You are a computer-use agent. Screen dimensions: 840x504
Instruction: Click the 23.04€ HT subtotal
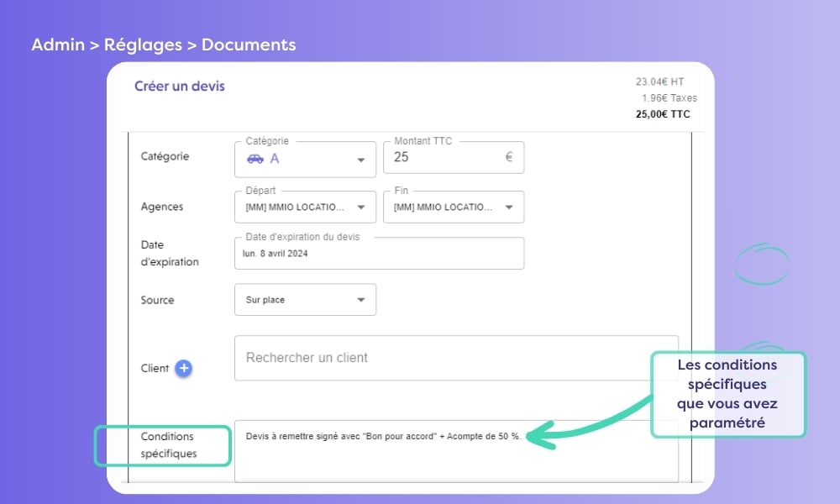[659, 82]
